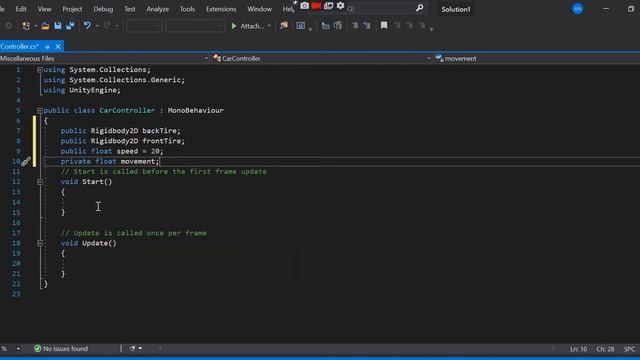Viewport: 640px width, 360px height.
Task: Open the Attach button dropdown arrow
Action: point(269,26)
